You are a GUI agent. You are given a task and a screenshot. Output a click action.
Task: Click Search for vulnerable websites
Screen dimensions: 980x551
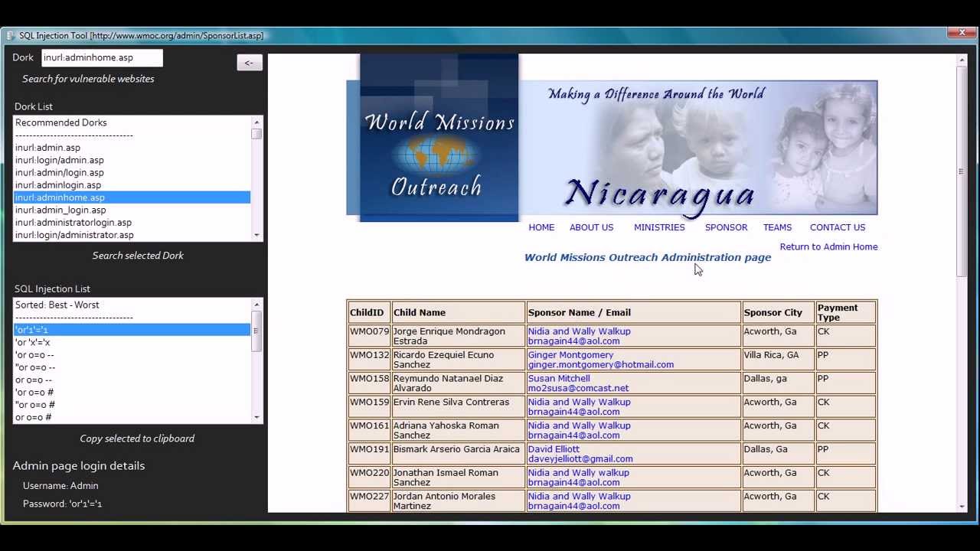tap(88, 79)
